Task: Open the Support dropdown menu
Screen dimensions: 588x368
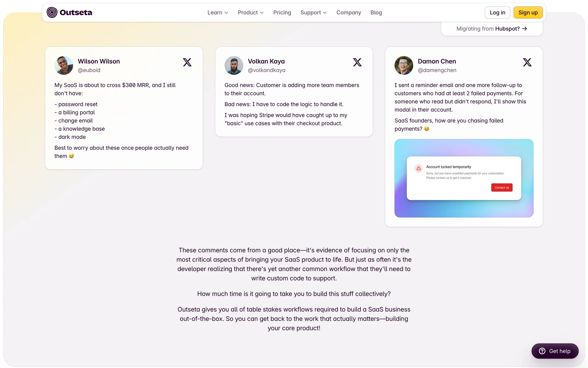Action: (x=313, y=13)
